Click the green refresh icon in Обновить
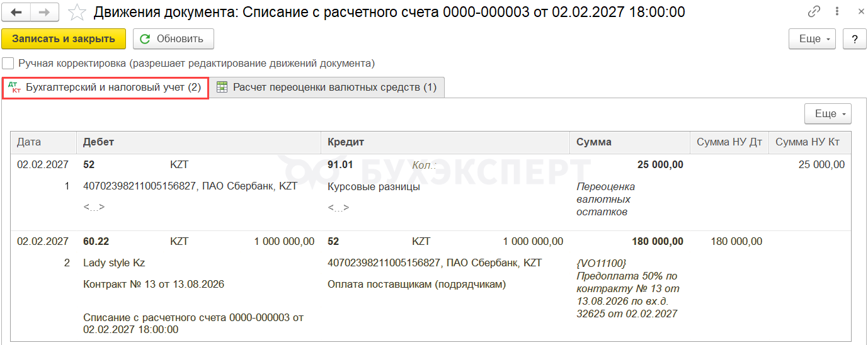 click(x=145, y=39)
